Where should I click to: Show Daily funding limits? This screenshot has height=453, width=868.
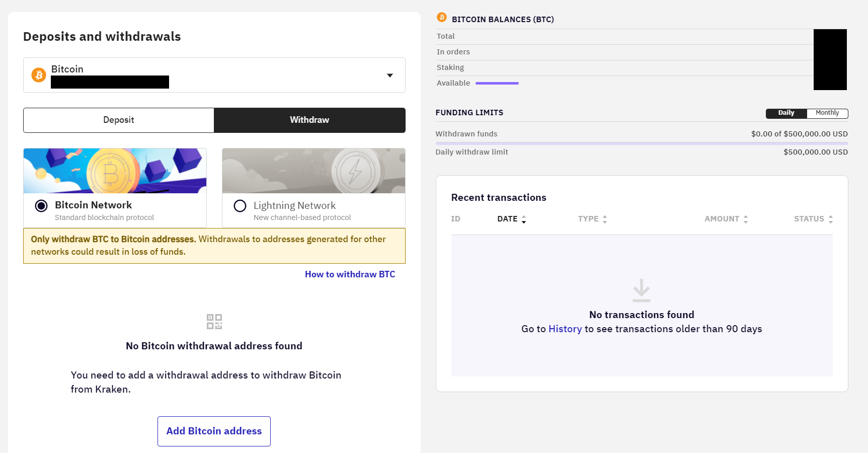[x=786, y=113]
